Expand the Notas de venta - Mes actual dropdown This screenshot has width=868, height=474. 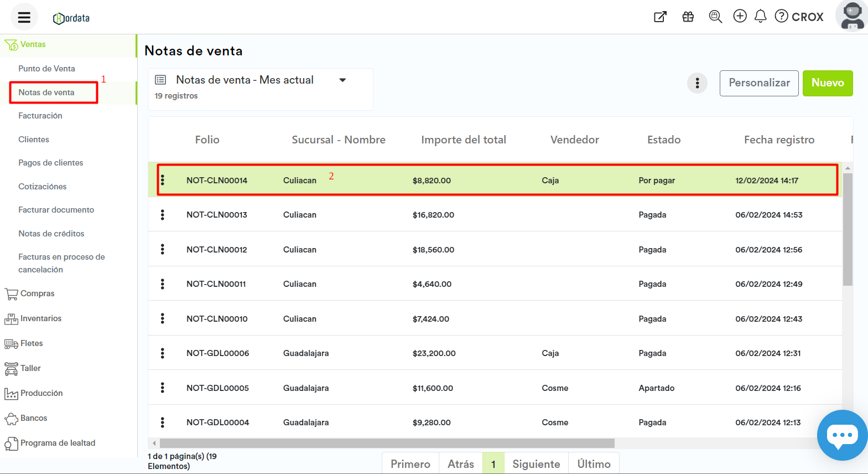pyautogui.click(x=342, y=80)
